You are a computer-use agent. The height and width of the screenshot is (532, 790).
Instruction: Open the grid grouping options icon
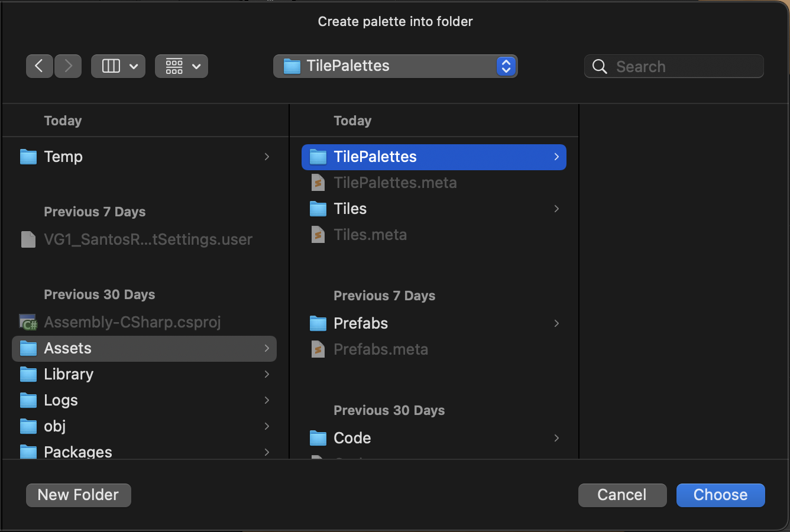pos(174,66)
